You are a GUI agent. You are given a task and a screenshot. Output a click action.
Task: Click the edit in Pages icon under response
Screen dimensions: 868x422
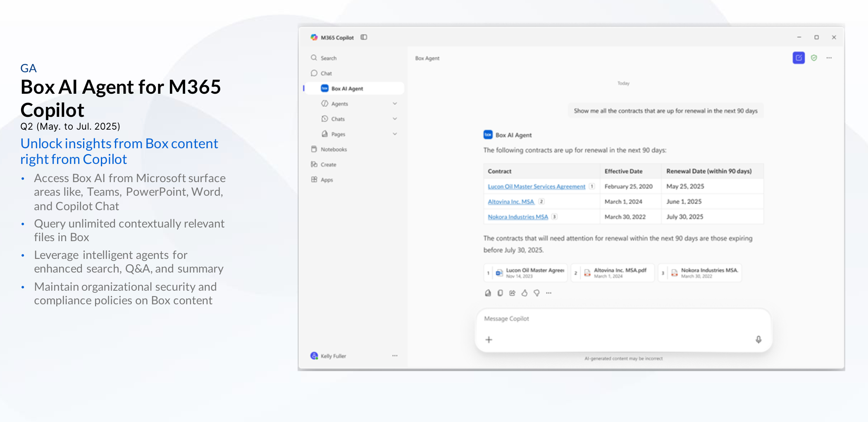488,293
